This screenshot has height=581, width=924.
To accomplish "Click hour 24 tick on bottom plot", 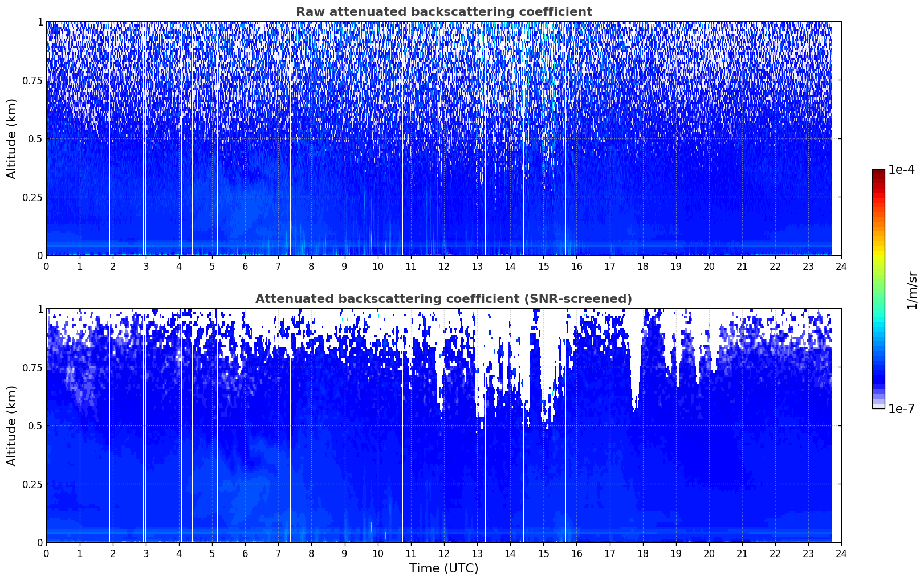I will [x=841, y=553].
